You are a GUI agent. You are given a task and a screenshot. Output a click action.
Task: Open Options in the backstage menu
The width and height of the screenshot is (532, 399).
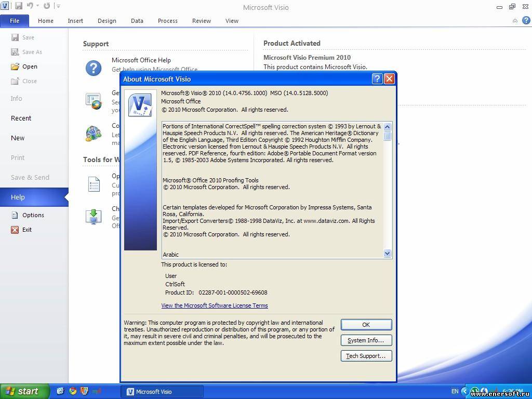[33, 215]
